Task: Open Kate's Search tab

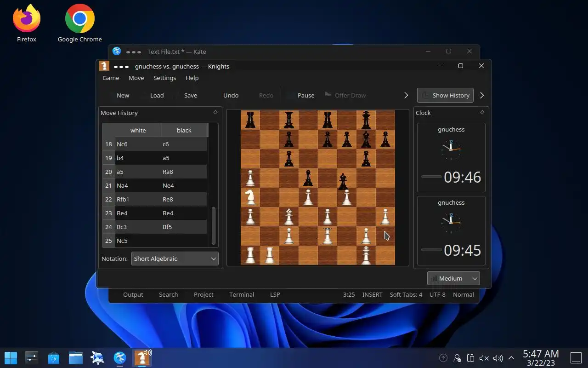Action: (x=168, y=294)
